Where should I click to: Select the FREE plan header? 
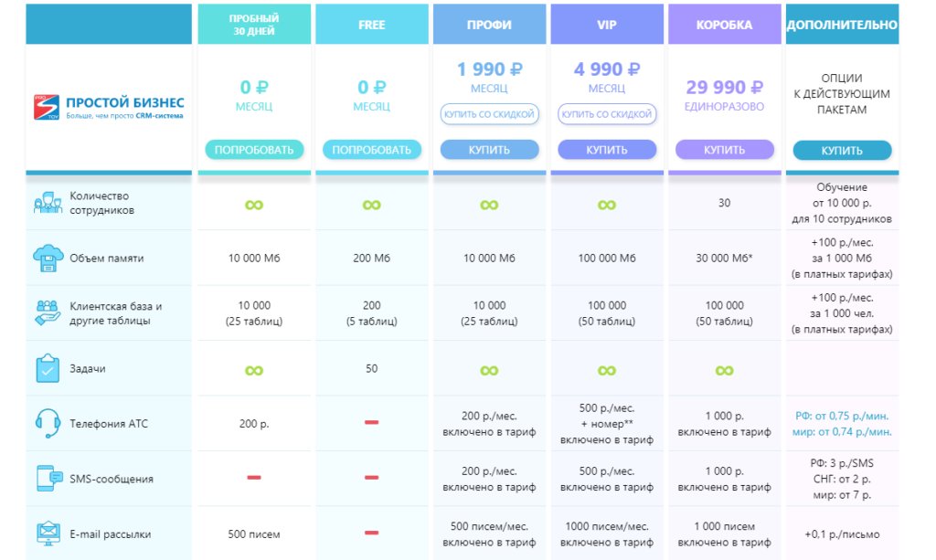tap(371, 25)
